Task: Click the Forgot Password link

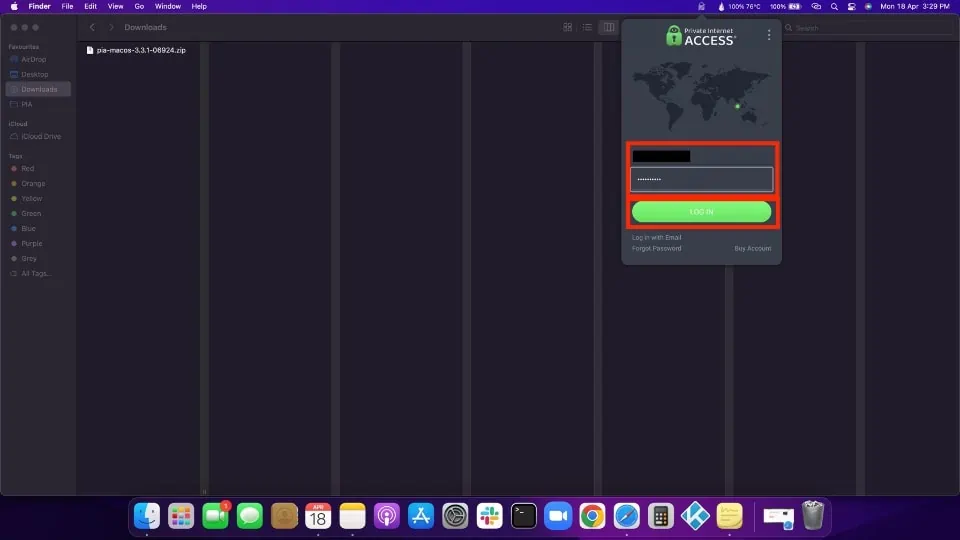Action: [x=656, y=249]
